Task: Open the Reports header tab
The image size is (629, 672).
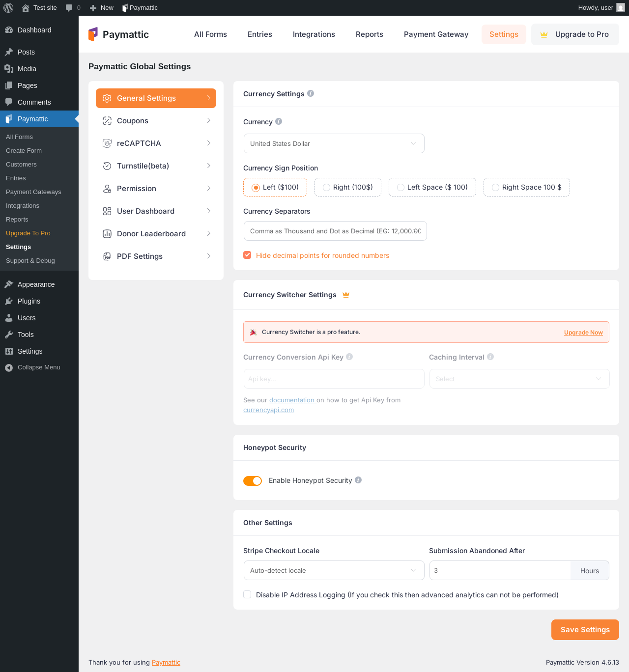Action: (370, 34)
